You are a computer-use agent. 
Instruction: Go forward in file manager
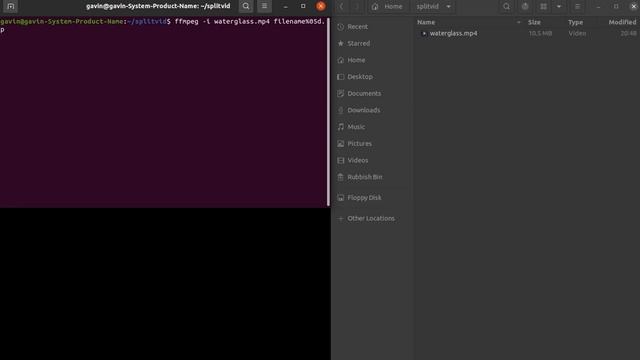coord(356,7)
